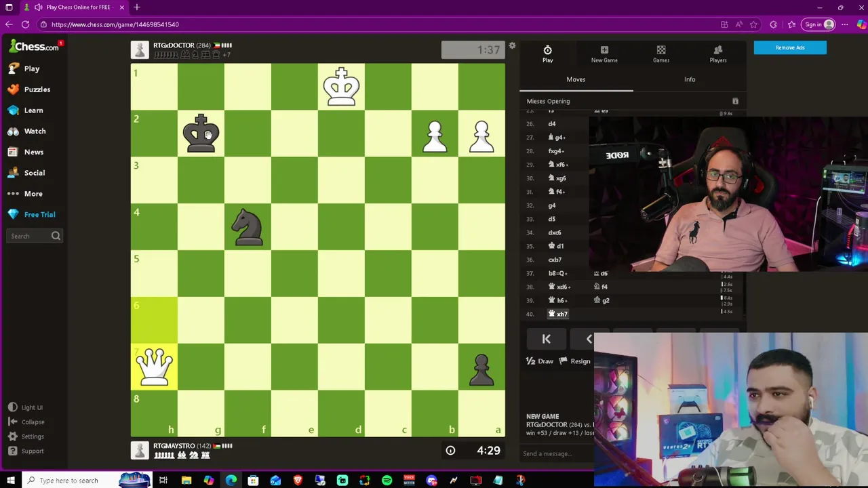Select the Play tab with clock icon
Screen dimensions: 868x488
click(x=547, y=54)
